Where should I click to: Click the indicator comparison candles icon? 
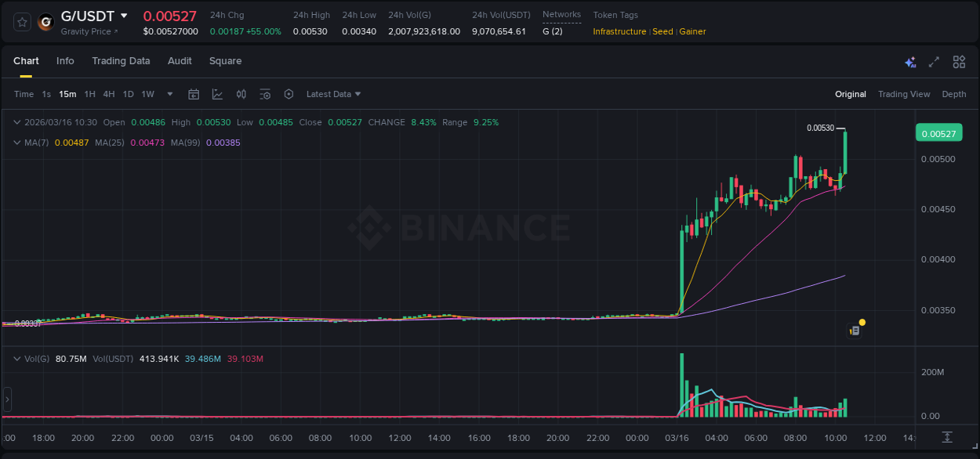[x=241, y=94]
